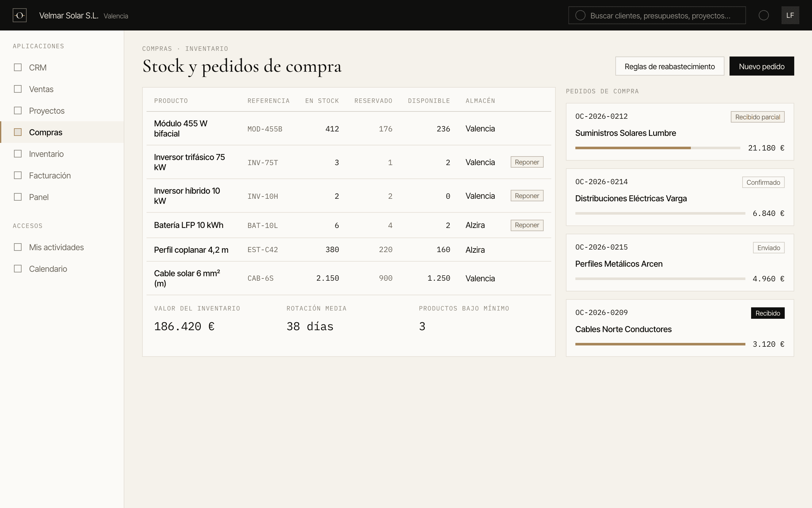This screenshot has width=812, height=508.
Task: Click the EN STOCK column header
Action: point(322,101)
